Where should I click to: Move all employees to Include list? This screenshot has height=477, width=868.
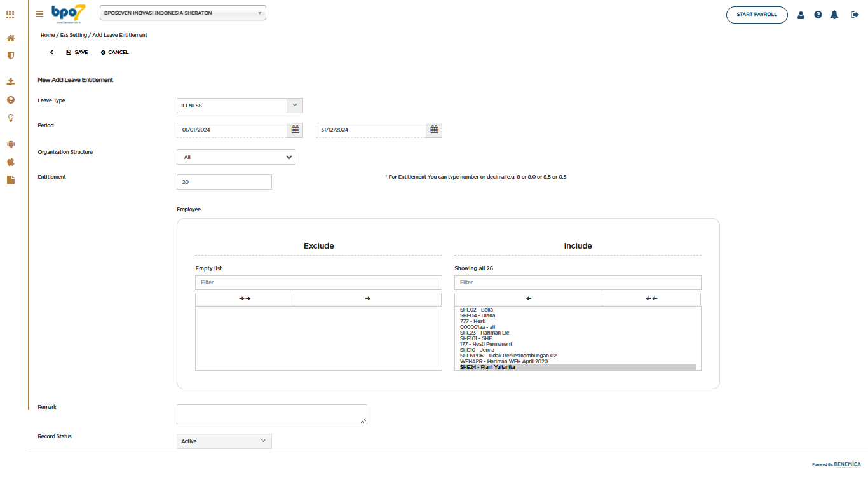pyautogui.click(x=245, y=299)
